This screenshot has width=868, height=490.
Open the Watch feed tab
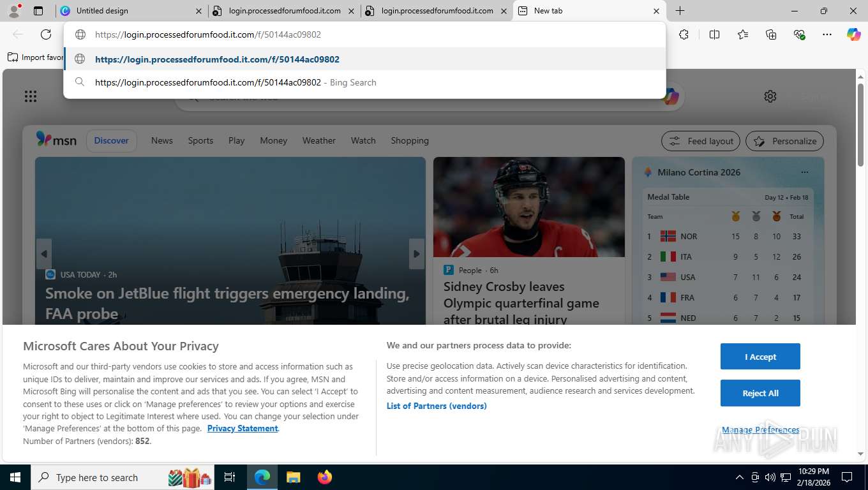363,140
